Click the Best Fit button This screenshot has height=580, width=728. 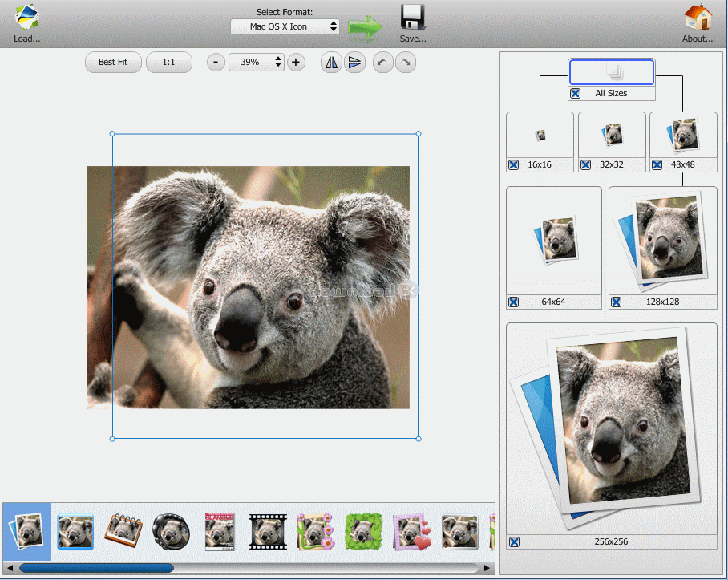pos(113,63)
